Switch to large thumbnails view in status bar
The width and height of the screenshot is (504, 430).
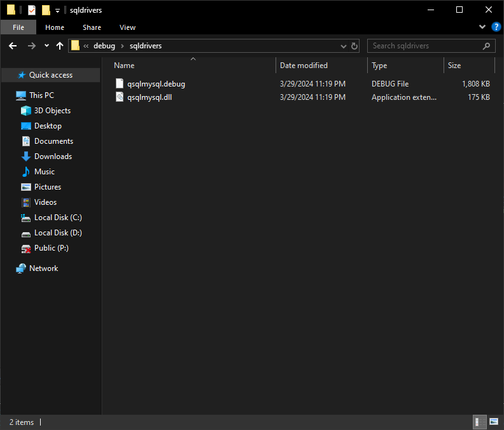[494, 422]
